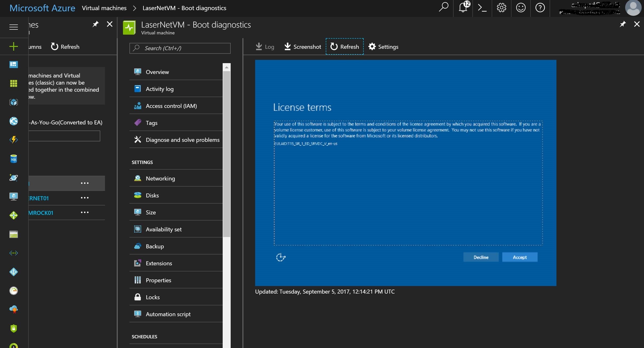Select the MROCK01 virtual machine
The image size is (644, 348).
pyautogui.click(x=41, y=213)
